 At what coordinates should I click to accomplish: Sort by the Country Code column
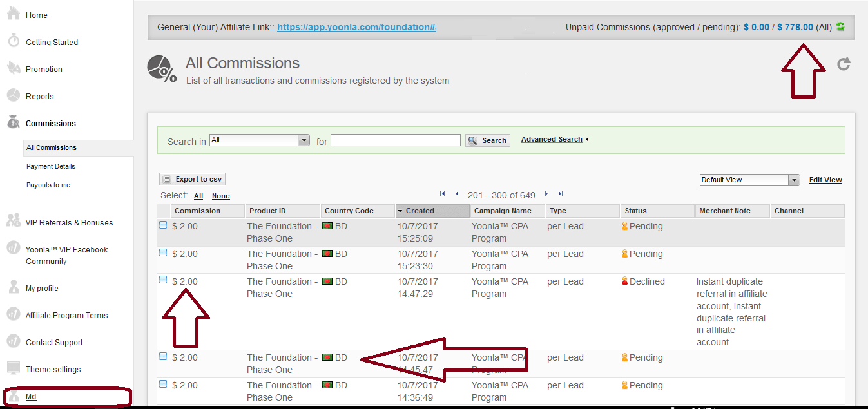(349, 211)
